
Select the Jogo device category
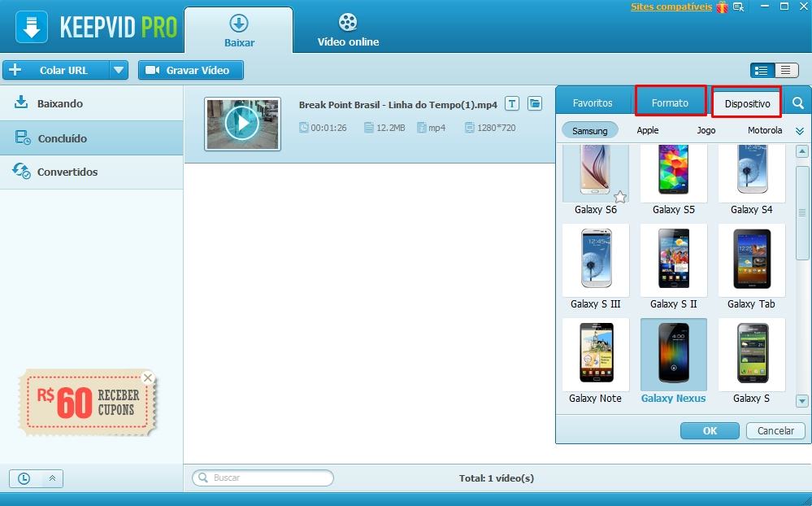706,130
